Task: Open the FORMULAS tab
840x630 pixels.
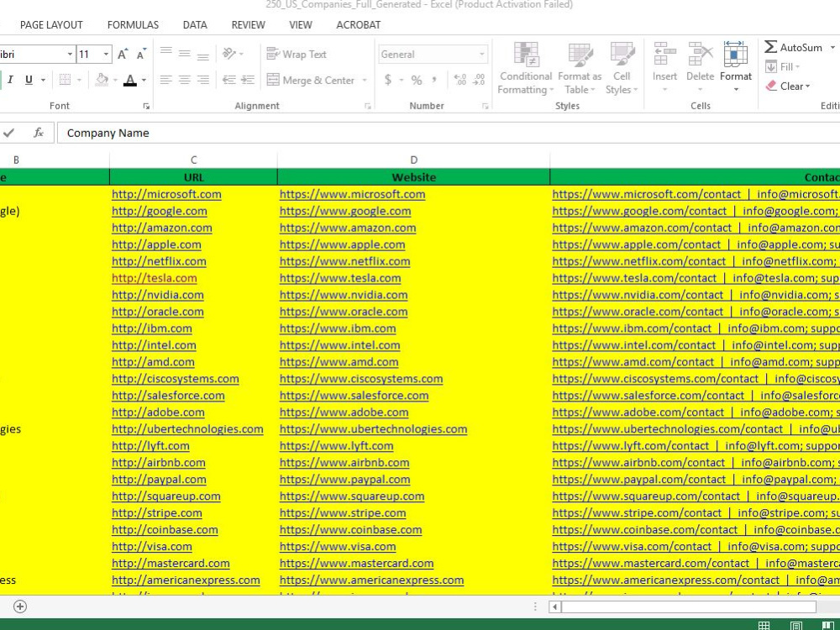Action: coord(133,24)
